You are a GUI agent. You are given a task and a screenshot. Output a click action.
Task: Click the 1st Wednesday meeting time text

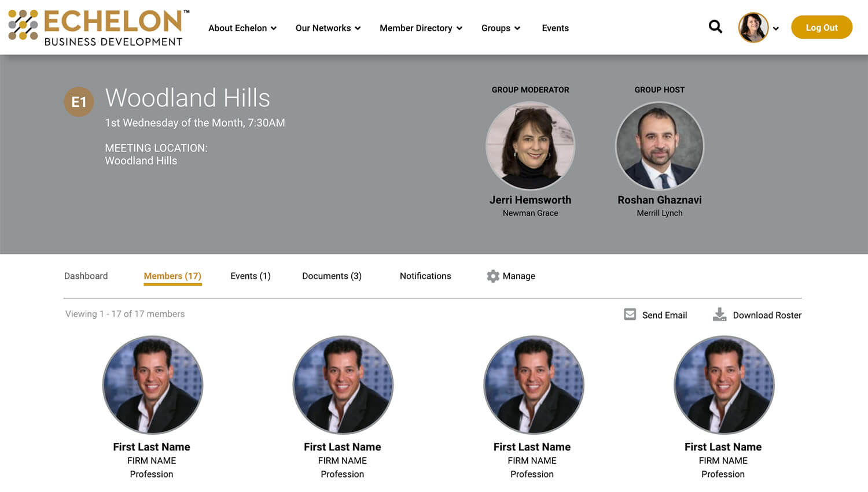194,123
